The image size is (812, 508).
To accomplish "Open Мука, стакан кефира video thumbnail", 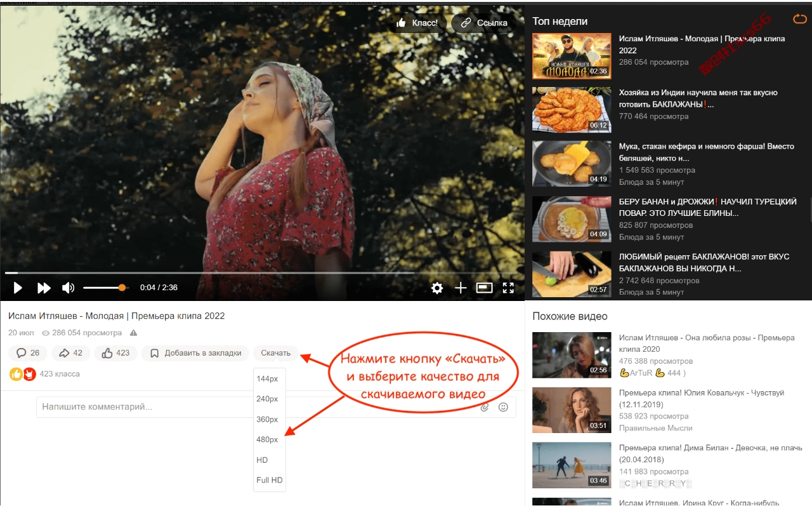I will coord(572,164).
